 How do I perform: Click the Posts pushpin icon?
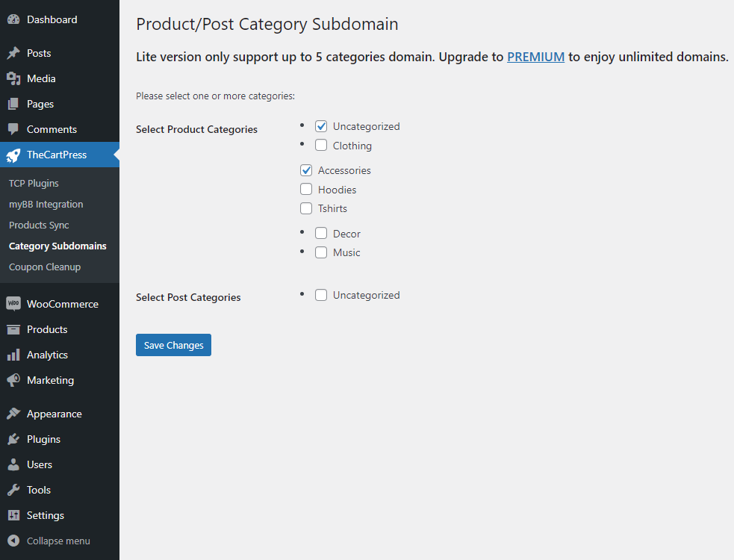pos(13,53)
